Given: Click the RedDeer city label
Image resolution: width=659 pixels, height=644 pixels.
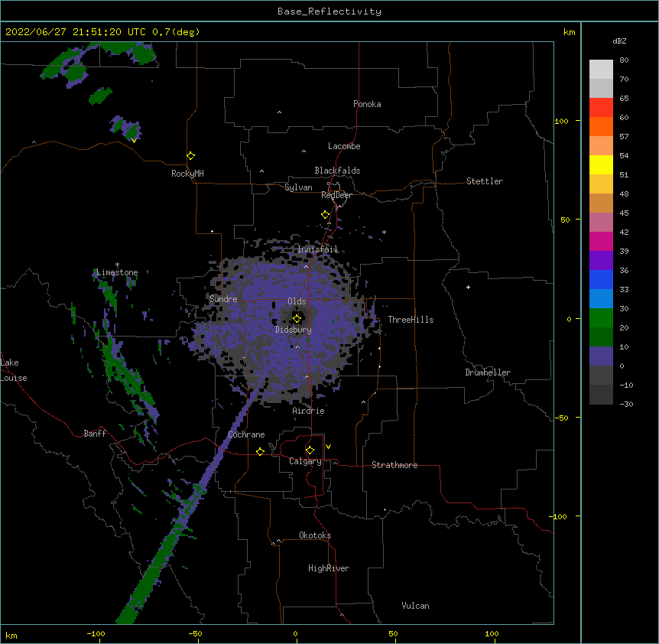Looking at the screenshot, I should [336, 195].
